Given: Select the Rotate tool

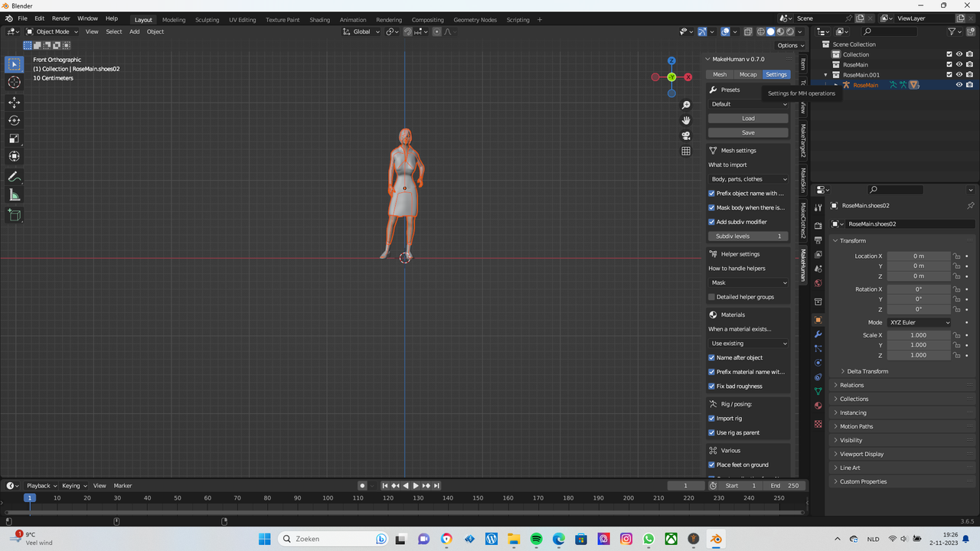Looking at the screenshot, I should point(15,120).
